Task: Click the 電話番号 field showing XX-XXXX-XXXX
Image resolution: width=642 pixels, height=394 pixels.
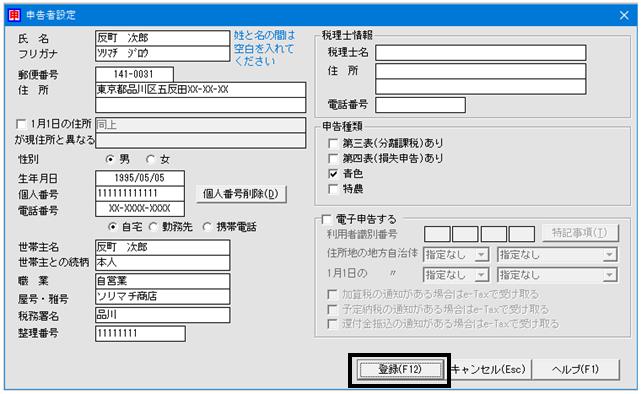Action: tap(140, 209)
